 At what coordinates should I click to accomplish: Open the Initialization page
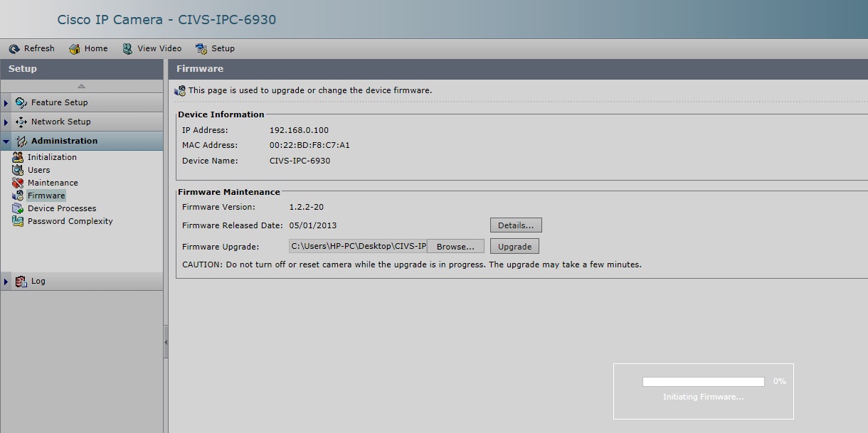click(52, 157)
